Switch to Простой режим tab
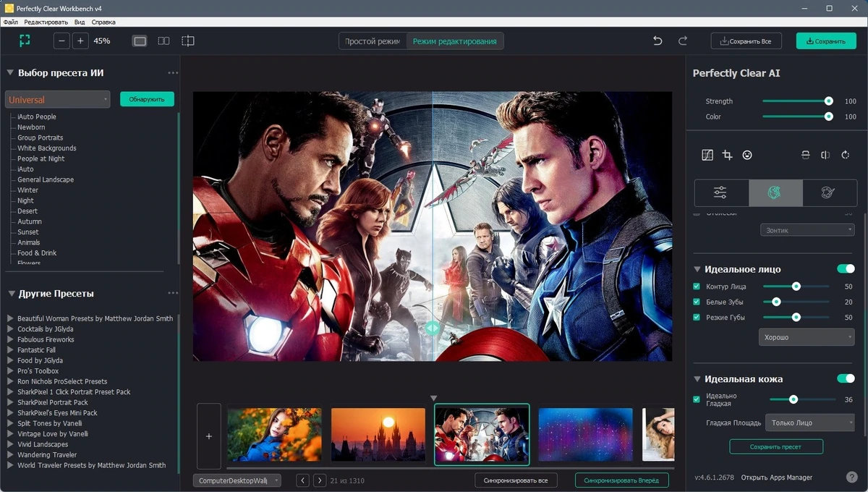The width and height of the screenshot is (868, 492). click(373, 41)
